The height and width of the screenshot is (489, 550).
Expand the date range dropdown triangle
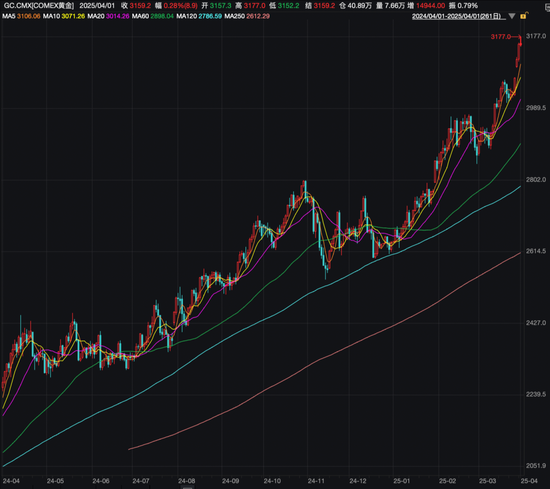pyautogui.click(x=512, y=16)
